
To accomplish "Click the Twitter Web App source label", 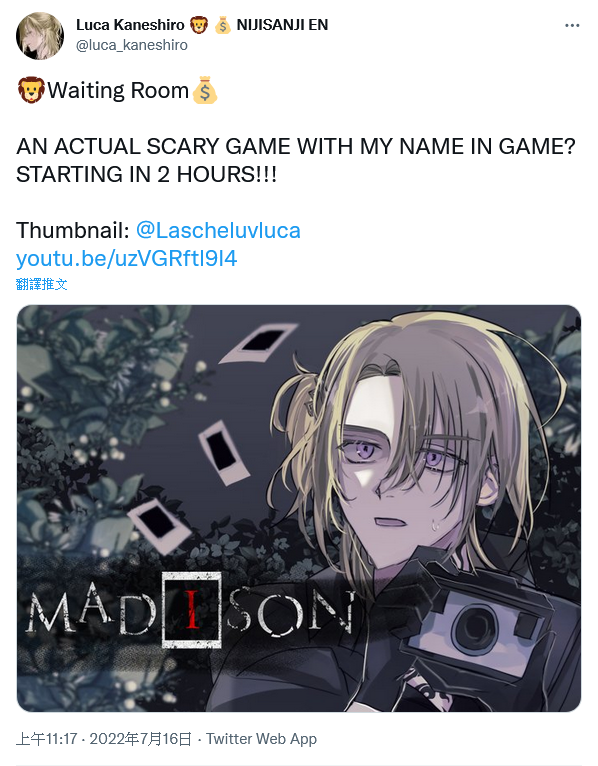I will 261,739.
